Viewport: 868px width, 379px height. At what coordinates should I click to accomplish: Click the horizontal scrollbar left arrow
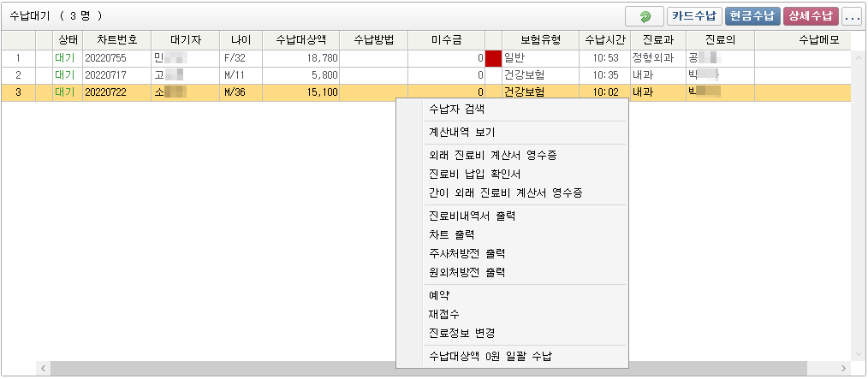(x=40, y=368)
